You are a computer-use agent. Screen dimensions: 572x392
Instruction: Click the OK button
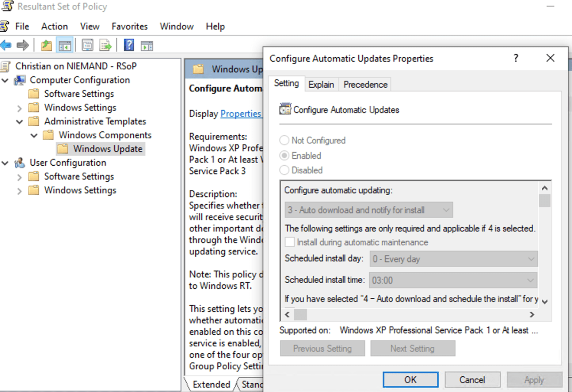tap(411, 380)
